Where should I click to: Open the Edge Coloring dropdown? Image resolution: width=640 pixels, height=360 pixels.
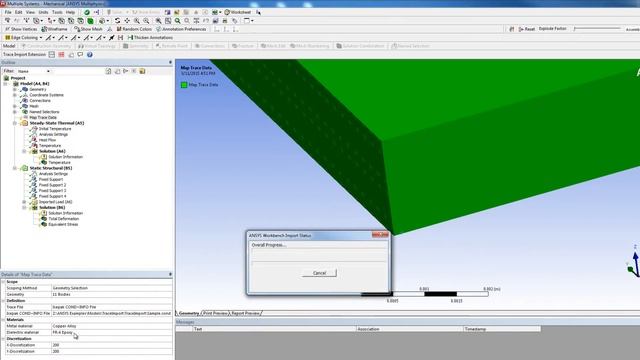23,38
